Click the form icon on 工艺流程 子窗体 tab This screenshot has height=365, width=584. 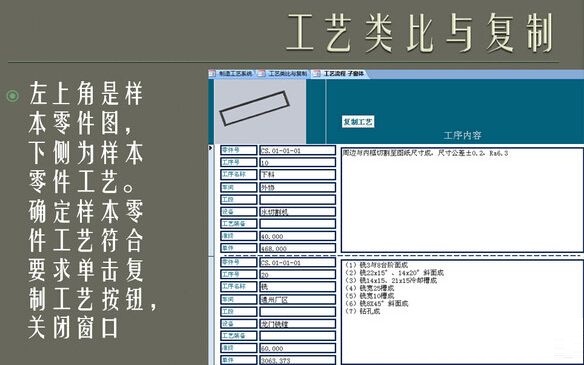click(x=317, y=74)
